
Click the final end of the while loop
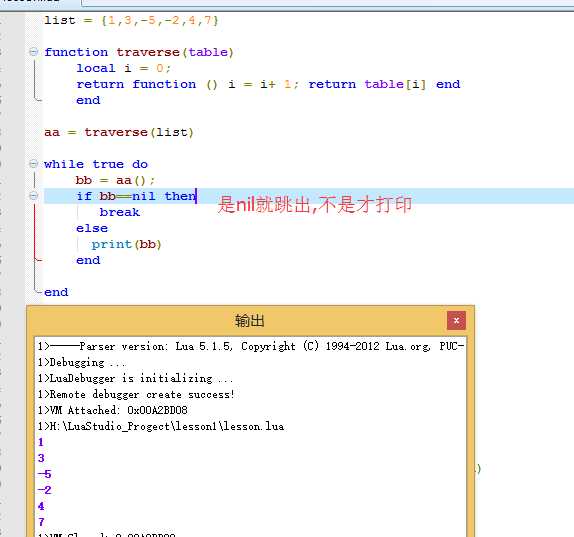tap(56, 292)
